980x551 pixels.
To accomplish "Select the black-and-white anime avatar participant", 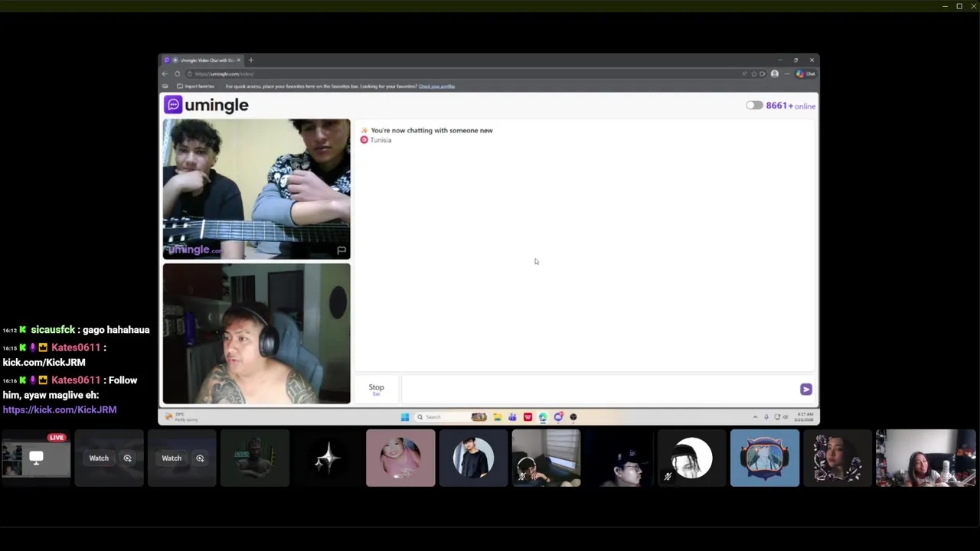I will click(691, 458).
